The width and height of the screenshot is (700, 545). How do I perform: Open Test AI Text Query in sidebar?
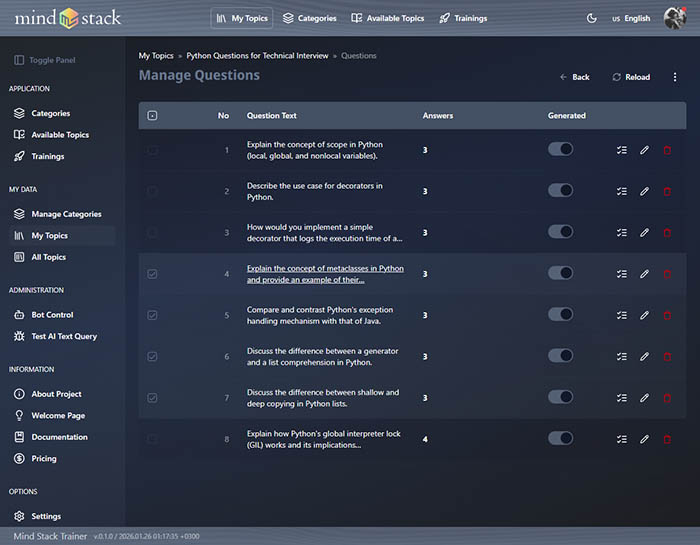click(62, 336)
